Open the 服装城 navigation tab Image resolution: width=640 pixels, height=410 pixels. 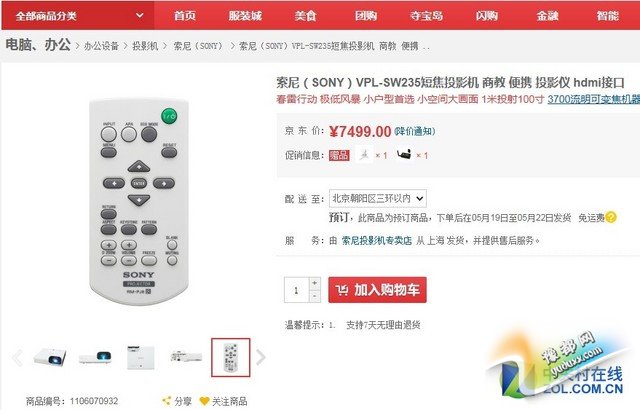pos(245,16)
